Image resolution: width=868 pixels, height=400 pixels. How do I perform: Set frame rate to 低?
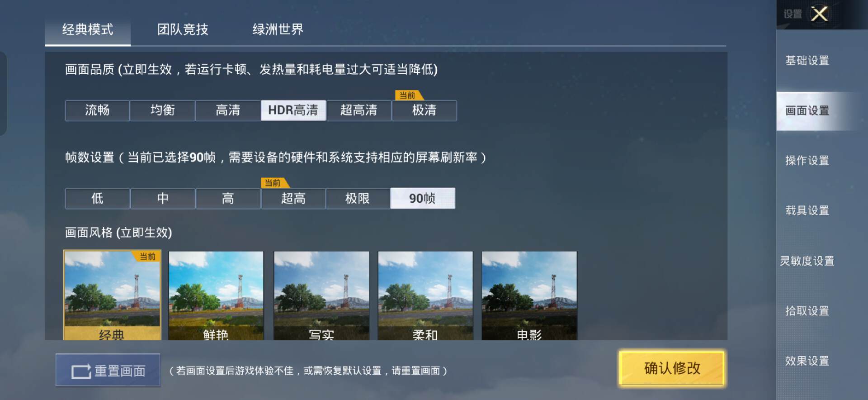coord(97,198)
